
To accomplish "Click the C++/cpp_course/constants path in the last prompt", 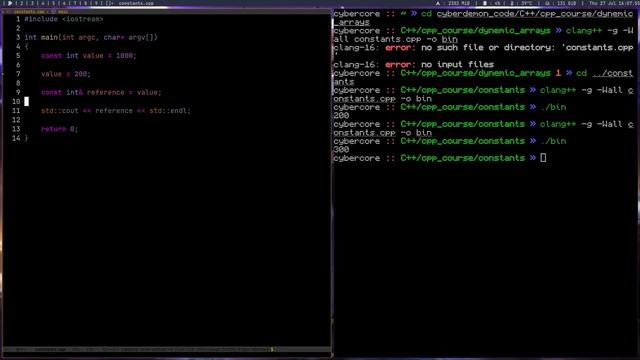I will 462,158.
